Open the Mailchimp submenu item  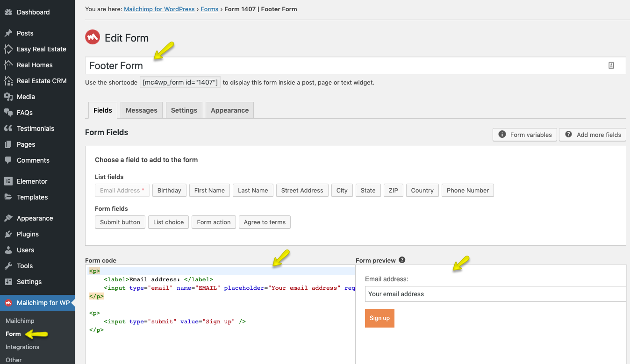(x=20, y=321)
